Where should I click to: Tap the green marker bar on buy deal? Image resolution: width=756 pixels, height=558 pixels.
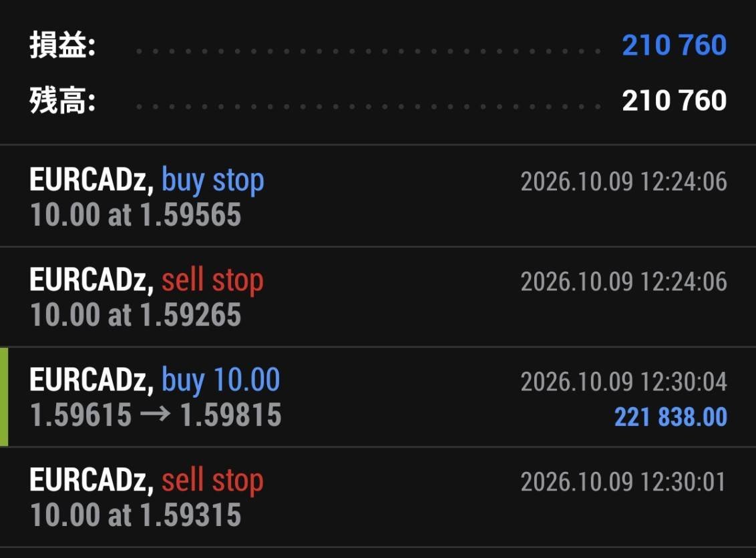[x=4, y=397]
